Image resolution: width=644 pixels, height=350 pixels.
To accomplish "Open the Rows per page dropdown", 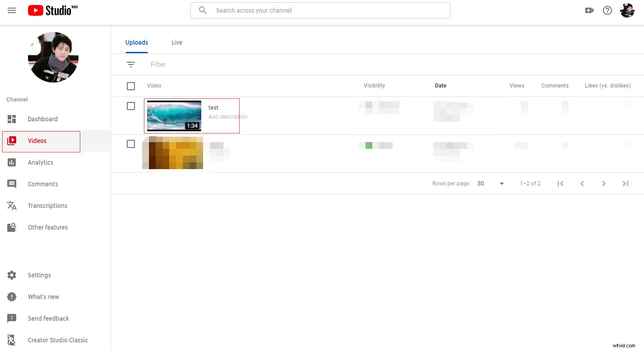I will [x=501, y=184].
